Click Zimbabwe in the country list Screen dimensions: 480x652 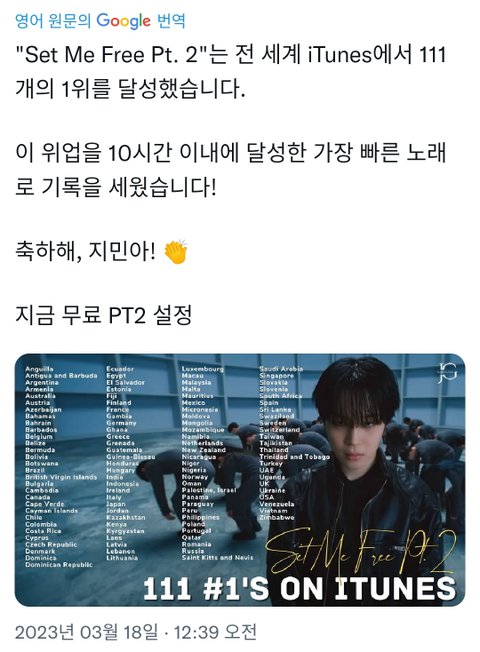pyautogui.click(x=277, y=518)
